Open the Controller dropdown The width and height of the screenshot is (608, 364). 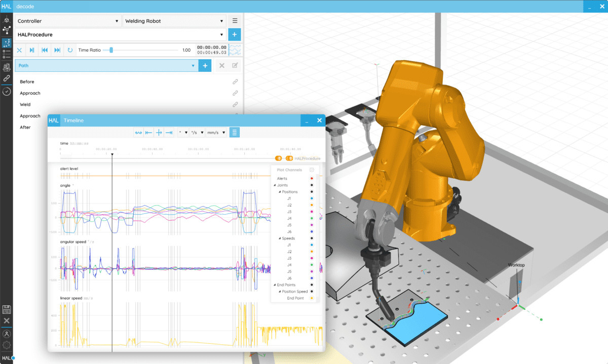68,21
